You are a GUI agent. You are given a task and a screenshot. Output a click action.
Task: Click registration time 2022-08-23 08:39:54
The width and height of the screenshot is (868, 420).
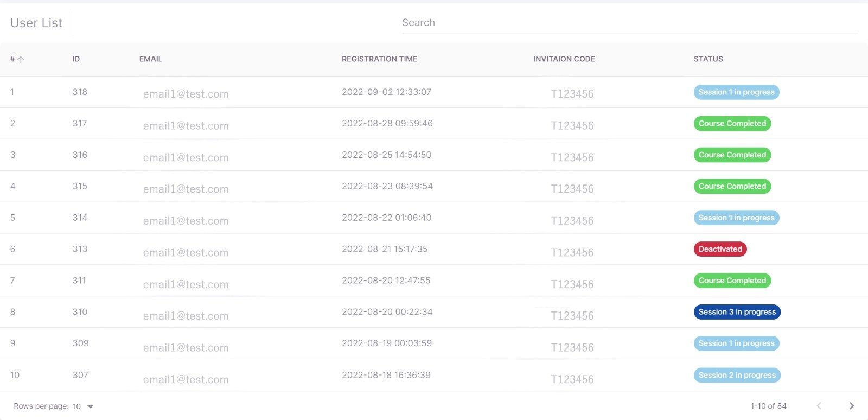pos(387,186)
